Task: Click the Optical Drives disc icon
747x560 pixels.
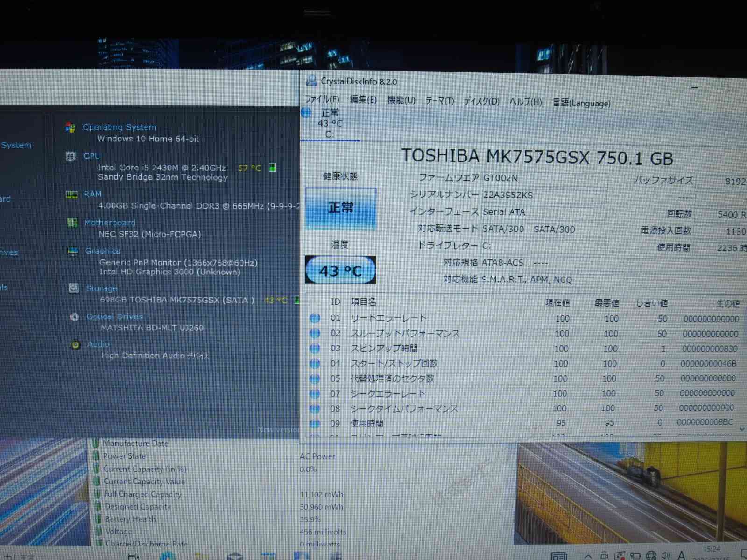Action: [x=74, y=317]
